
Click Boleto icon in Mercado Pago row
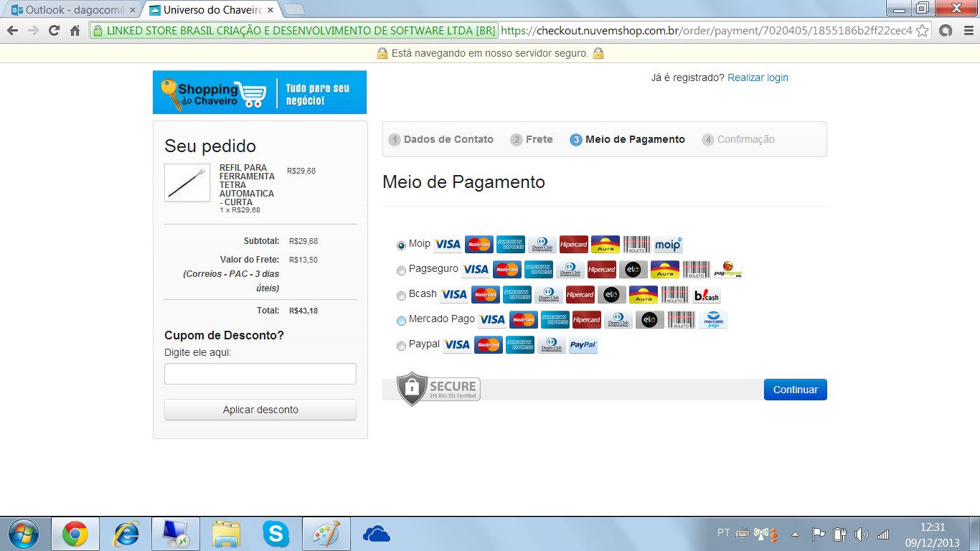point(682,320)
